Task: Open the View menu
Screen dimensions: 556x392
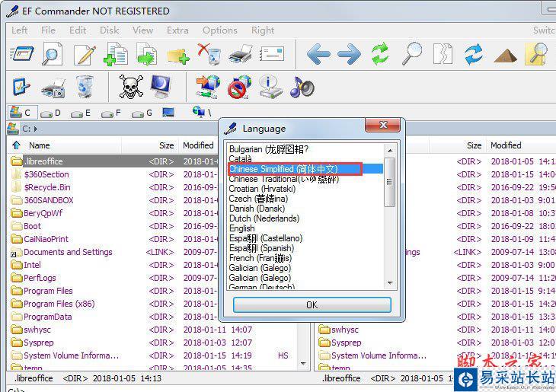Action: pyautogui.click(x=142, y=30)
